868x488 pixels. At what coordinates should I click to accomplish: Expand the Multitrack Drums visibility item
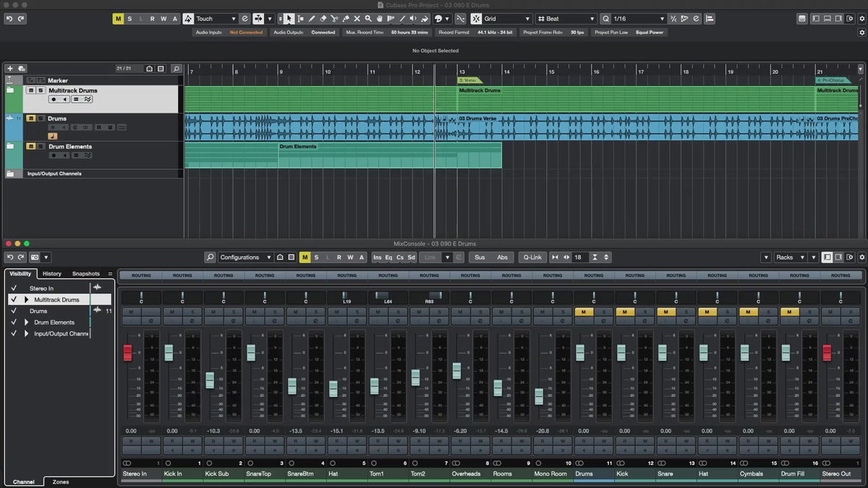[x=27, y=299]
